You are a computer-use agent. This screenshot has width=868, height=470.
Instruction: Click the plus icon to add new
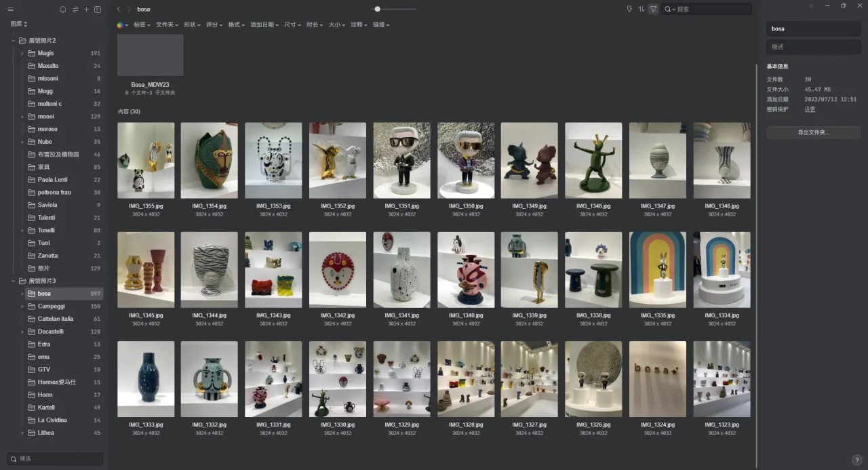point(86,9)
